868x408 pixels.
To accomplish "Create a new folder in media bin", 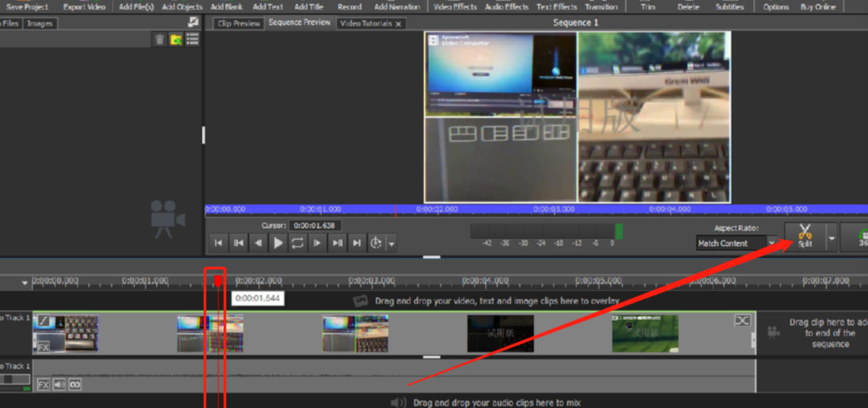I will 176,39.
